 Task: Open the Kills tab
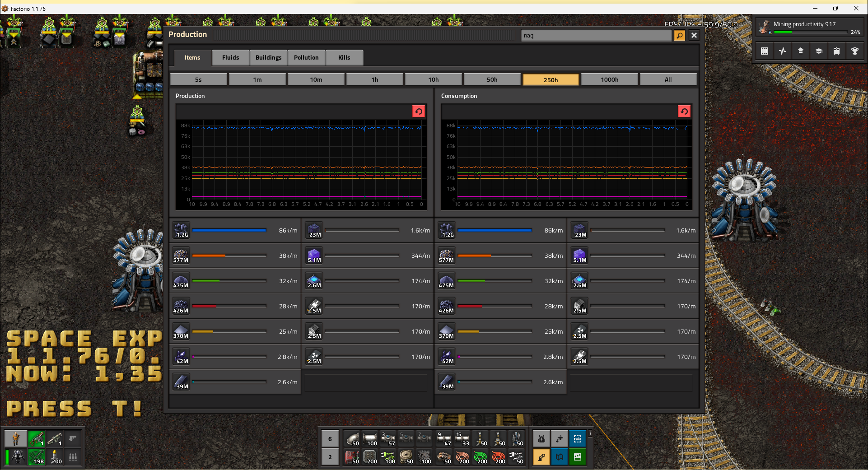click(x=344, y=57)
